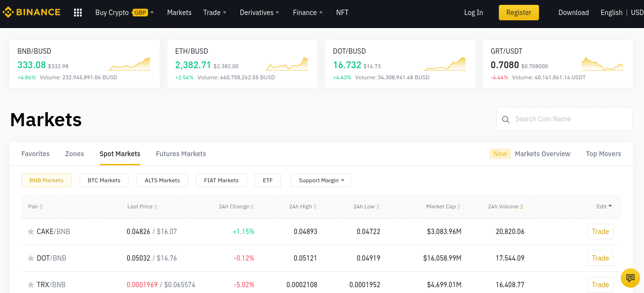Click Log In
Viewport: 644px width, 293px height.
pyautogui.click(x=473, y=13)
